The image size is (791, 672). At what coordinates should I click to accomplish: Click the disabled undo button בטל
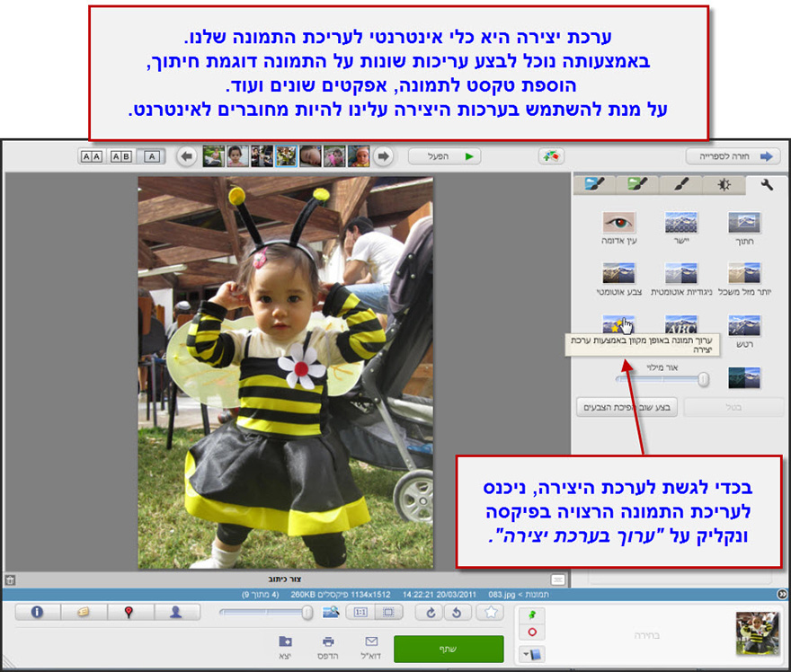733,407
